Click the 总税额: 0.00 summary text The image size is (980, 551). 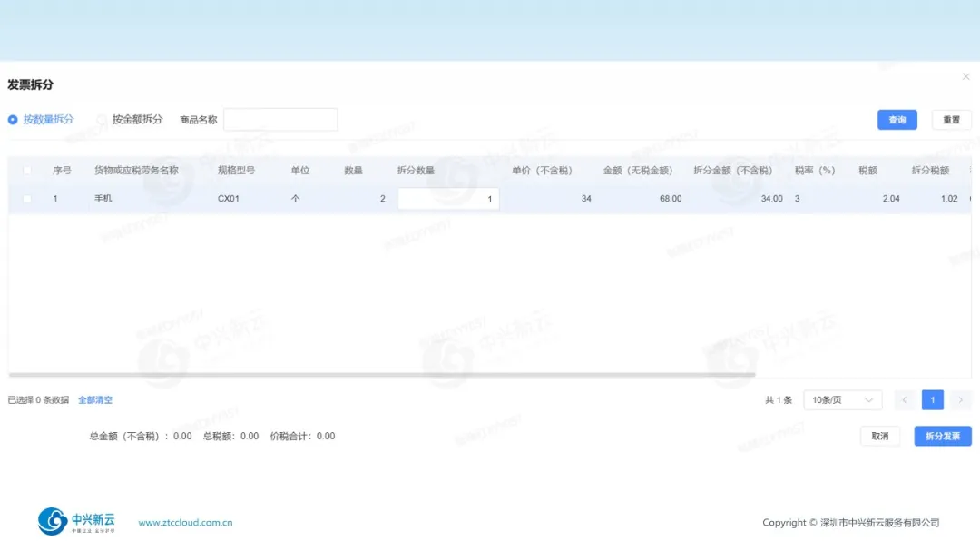tap(230, 436)
